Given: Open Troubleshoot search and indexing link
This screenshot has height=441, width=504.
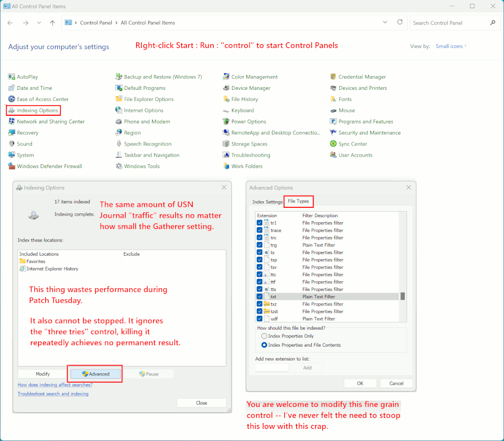Looking at the screenshot, I should tap(53, 394).
